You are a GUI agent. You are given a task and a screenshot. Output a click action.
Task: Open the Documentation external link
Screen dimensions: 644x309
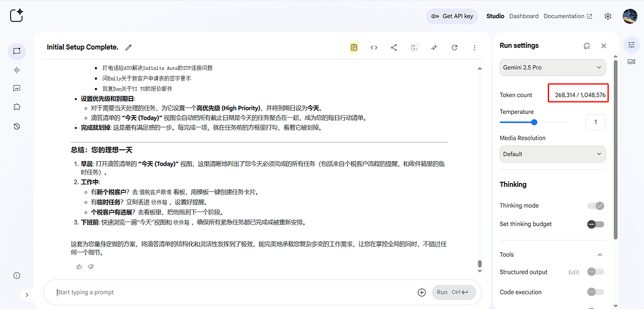[568, 16]
